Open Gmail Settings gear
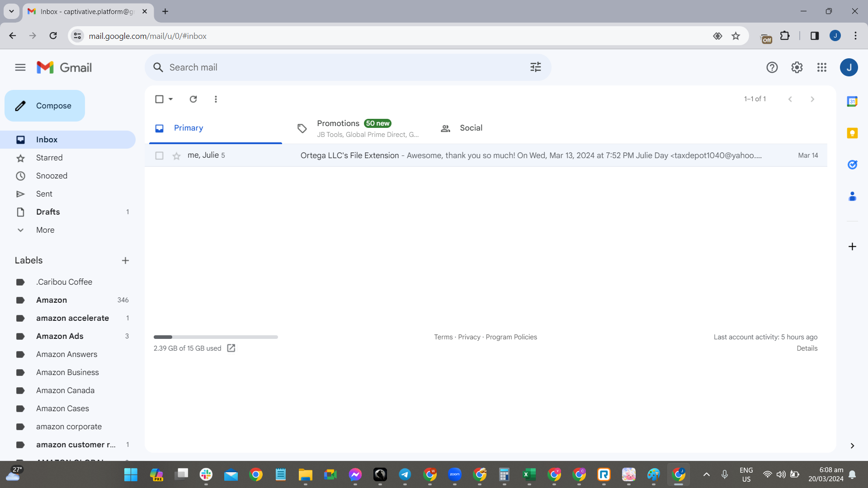Screen dimensions: 868x488 pos(797,67)
